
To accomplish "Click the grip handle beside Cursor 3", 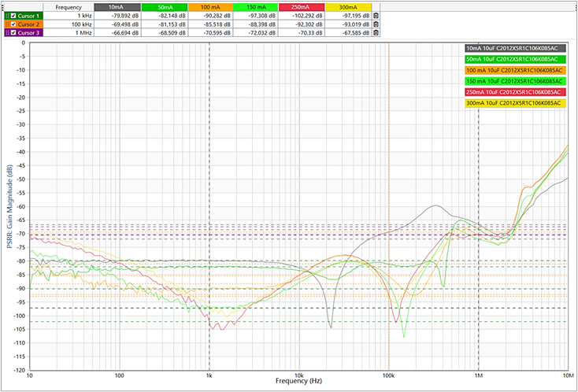I will 7,33.
